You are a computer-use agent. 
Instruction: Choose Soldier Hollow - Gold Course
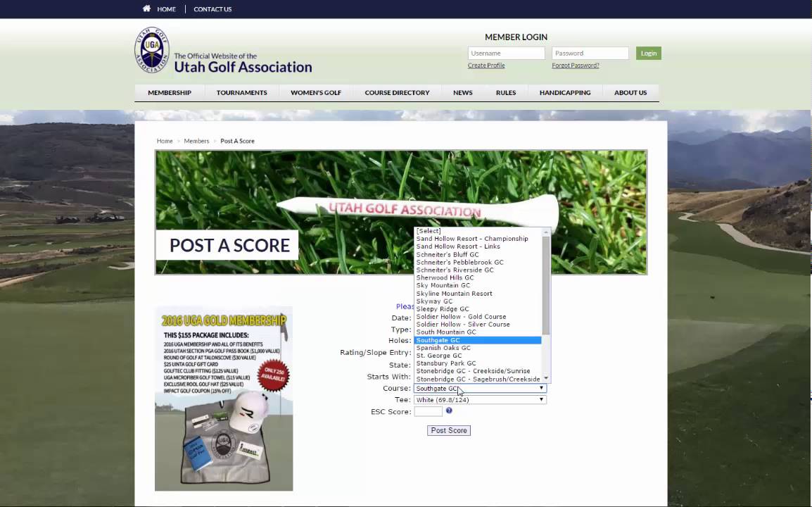tap(478, 317)
